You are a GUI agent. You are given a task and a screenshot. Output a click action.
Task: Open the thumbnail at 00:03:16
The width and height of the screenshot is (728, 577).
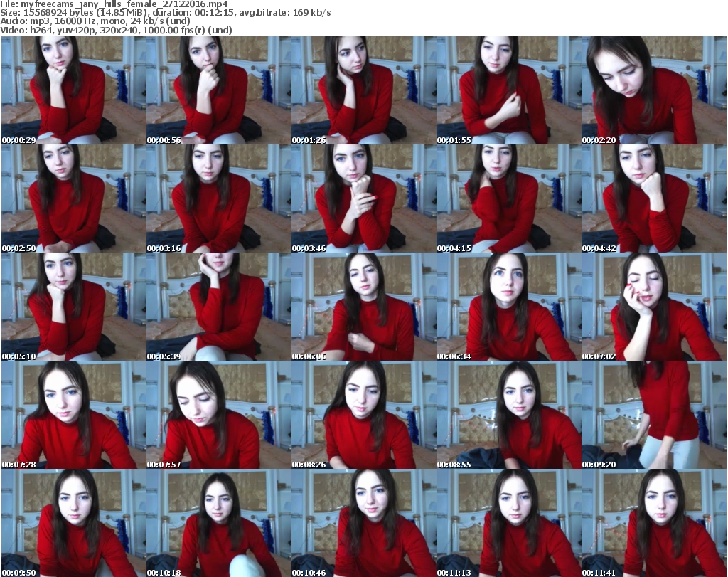(x=219, y=198)
